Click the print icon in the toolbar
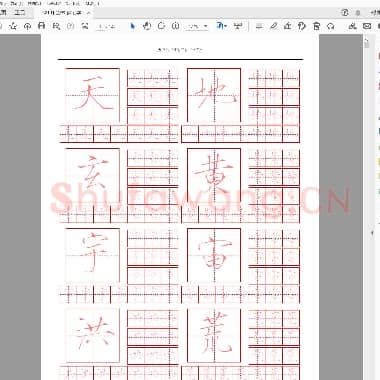The width and height of the screenshot is (380, 380). pyautogui.click(x=42, y=26)
